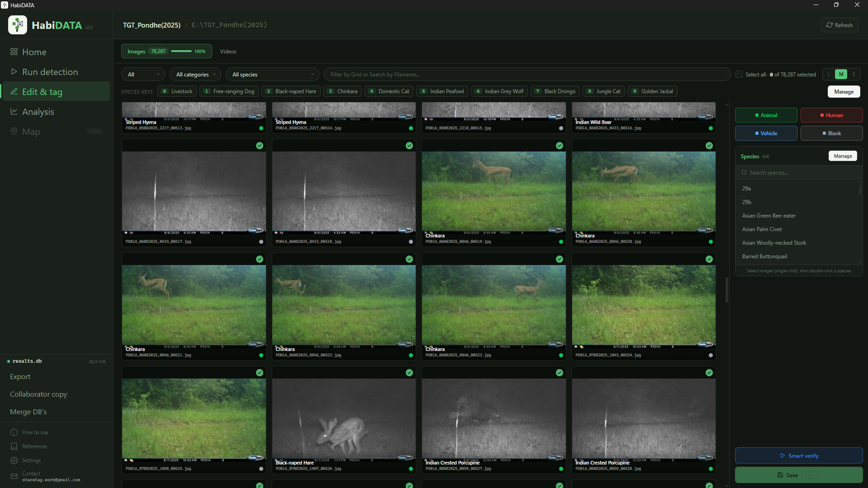Toggle verified check on Black-naped Hare image 00526
This screenshot has height=488, width=868.
coord(409,373)
